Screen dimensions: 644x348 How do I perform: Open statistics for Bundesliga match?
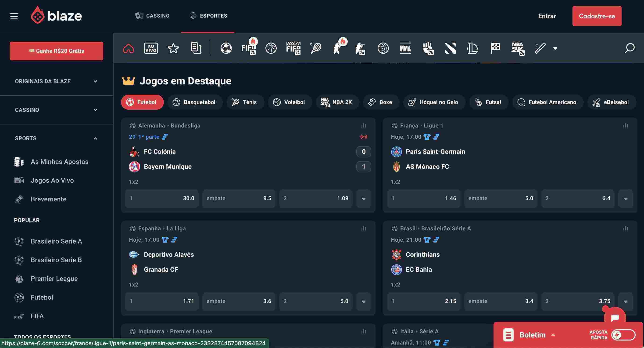click(x=364, y=125)
